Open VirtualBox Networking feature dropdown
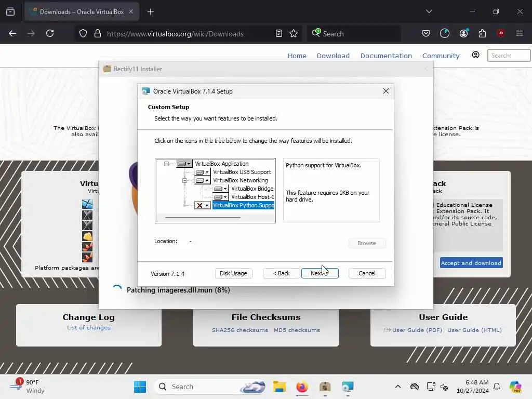The height and width of the screenshot is (399, 532). (203, 180)
